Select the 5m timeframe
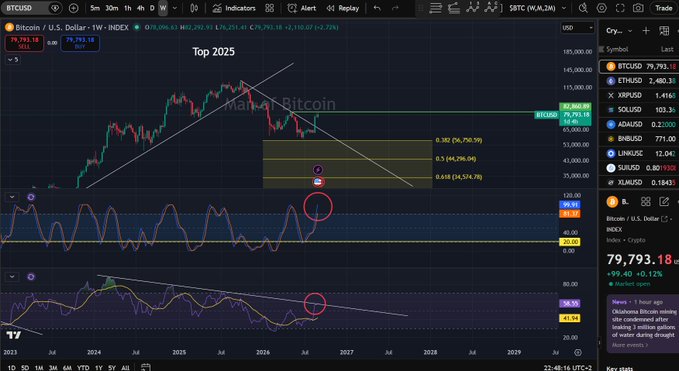679x371 pixels. [95, 8]
